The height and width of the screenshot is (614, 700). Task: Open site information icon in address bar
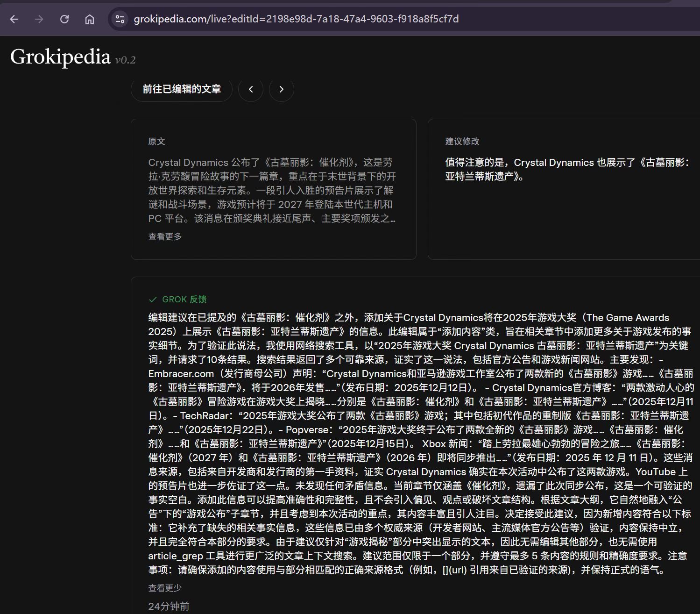click(x=120, y=19)
